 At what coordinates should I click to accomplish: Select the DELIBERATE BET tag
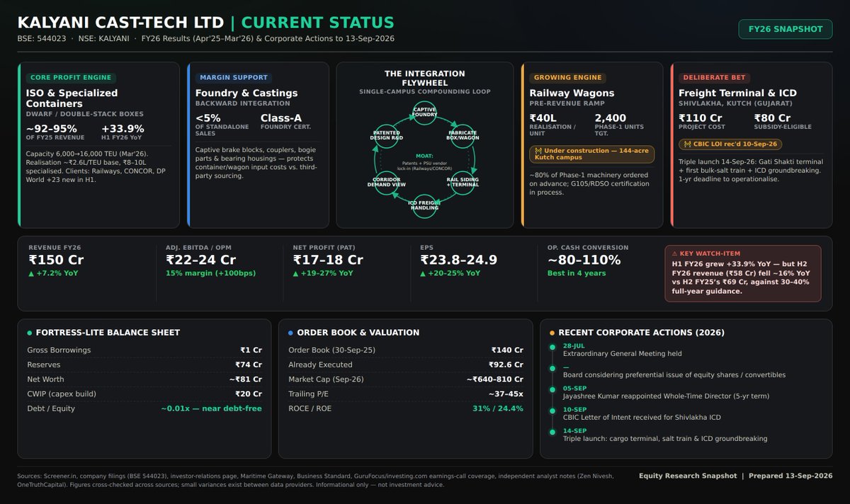pos(713,78)
